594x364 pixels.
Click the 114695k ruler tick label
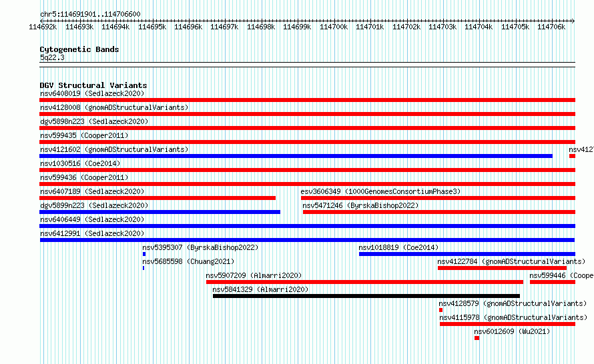pos(152,27)
